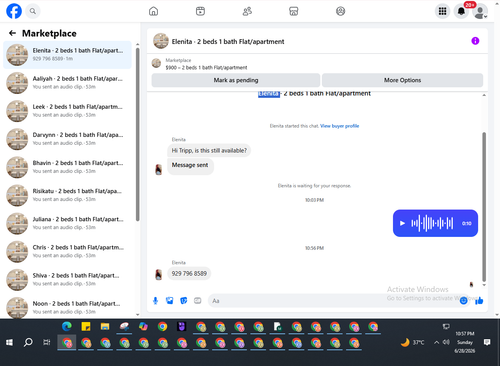Image resolution: width=500 pixels, height=366 pixels.
Task: Click the Mark as pending button
Action: coord(236,80)
